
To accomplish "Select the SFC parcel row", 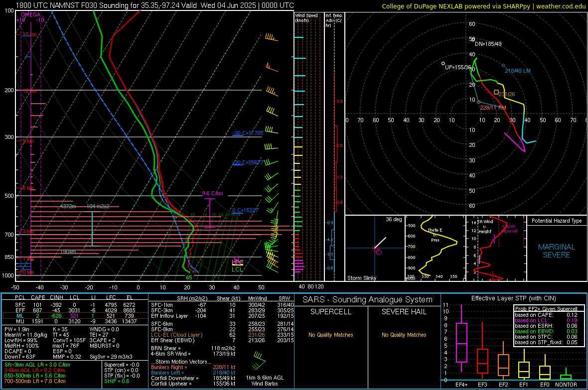I will (x=75, y=305).
